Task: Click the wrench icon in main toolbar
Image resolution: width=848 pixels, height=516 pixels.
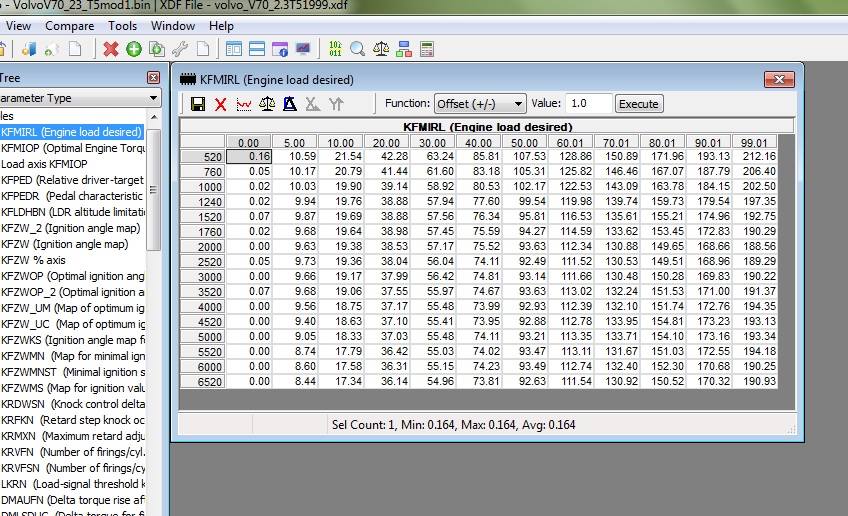Action: tap(180, 48)
